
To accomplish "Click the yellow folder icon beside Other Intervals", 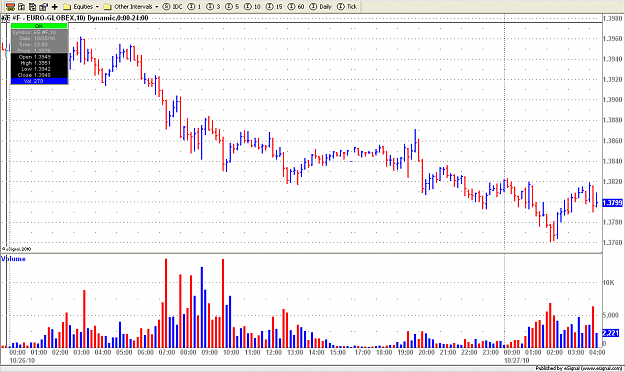I will (x=107, y=7).
